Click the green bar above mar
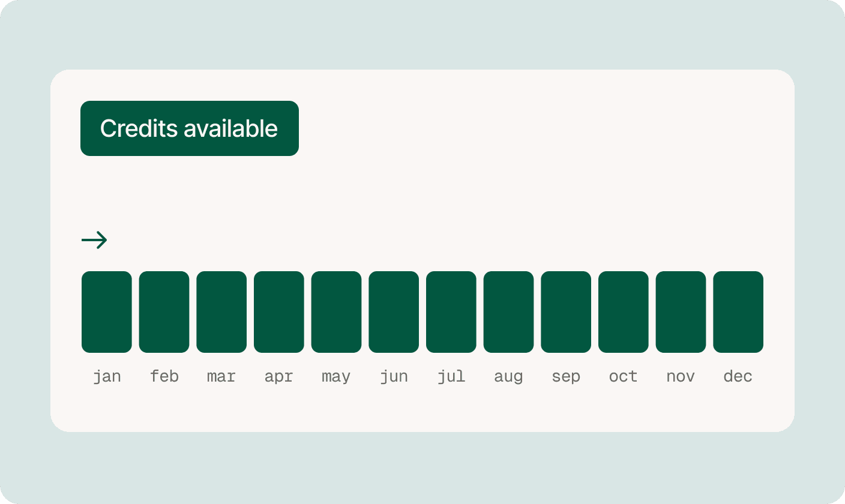 (221, 312)
